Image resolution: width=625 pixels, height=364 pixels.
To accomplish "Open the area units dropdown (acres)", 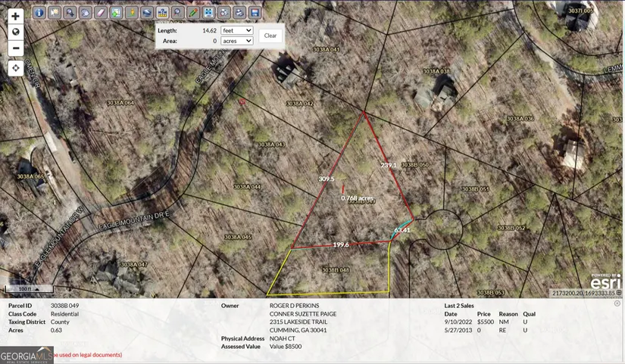I will 236,41.
